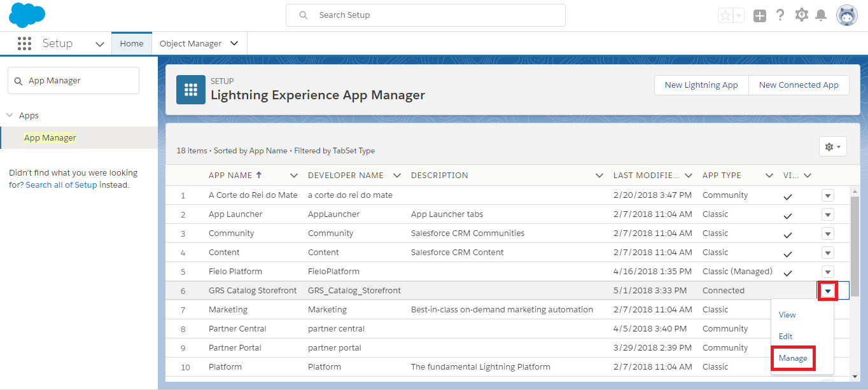Open the Setup gear icon in header
This screenshot has height=390, width=868.
pos(802,15)
